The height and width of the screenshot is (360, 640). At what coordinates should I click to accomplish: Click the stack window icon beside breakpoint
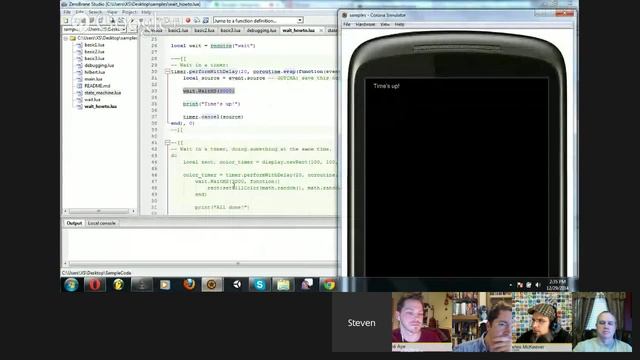coord(197,20)
